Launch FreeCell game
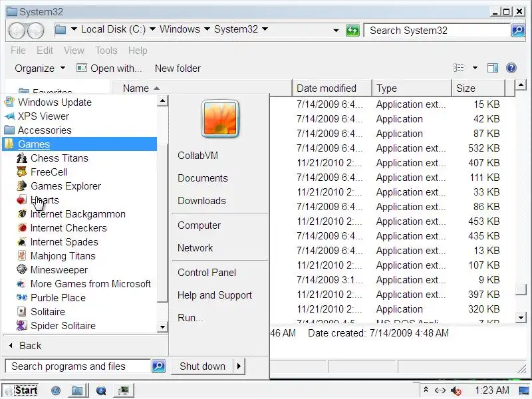Viewport: 532px width, 399px height. (x=42, y=172)
